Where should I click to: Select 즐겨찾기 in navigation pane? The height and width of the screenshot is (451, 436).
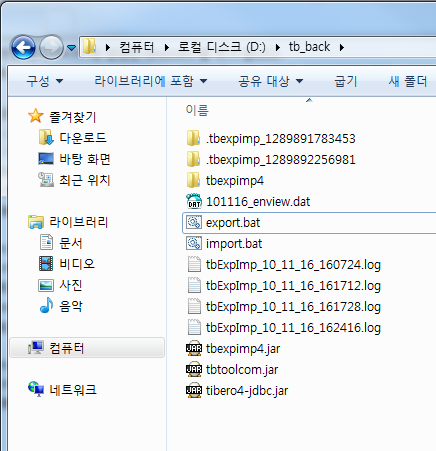tap(73, 117)
